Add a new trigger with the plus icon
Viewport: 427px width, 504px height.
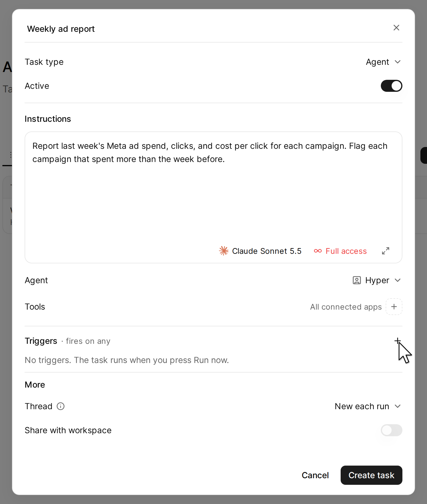point(397,340)
